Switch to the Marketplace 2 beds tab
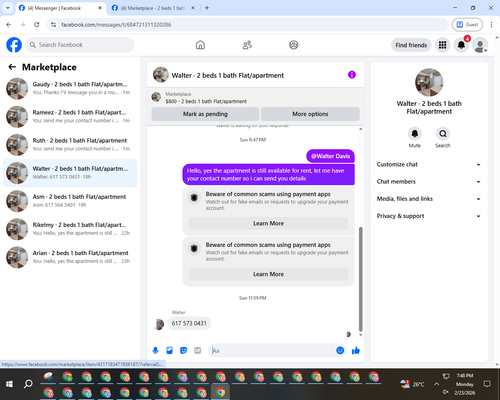This screenshot has width=500, height=400. point(152,8)
